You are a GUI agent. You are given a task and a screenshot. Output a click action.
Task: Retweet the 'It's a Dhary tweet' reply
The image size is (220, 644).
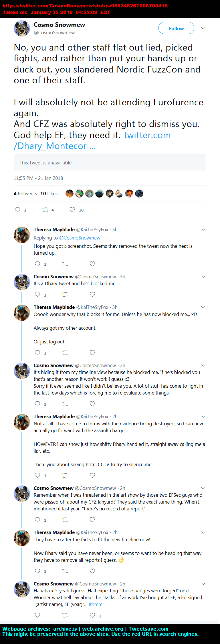click(65, 294)
